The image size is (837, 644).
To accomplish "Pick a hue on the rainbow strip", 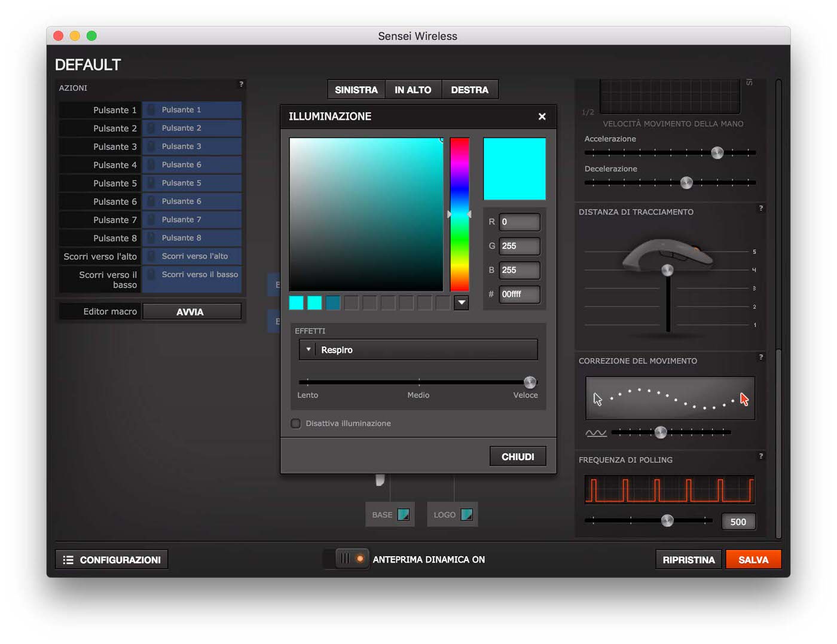I will tap(459, 214).
